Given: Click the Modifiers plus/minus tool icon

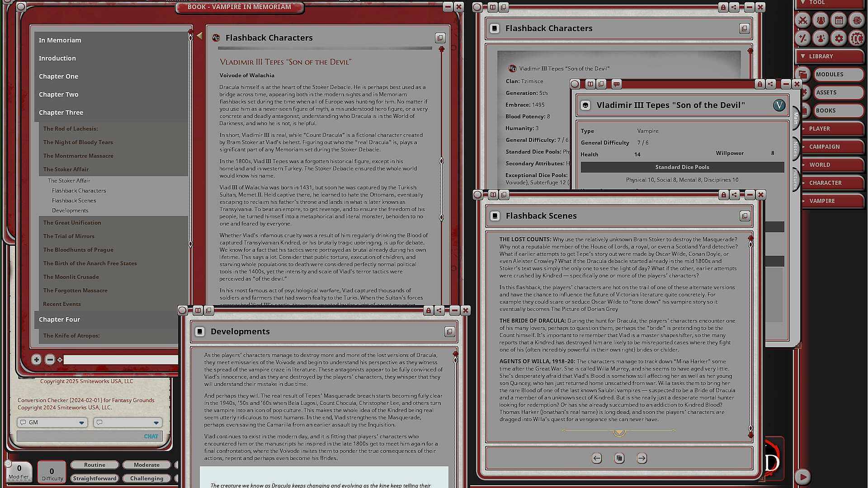Looking at the screenshot, I should click(803, 38).
